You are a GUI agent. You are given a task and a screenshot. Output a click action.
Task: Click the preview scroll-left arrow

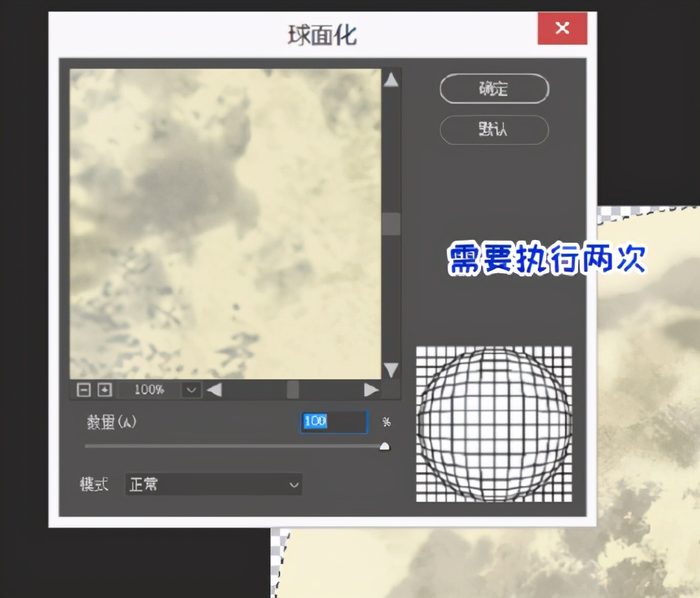coord(214,390)
